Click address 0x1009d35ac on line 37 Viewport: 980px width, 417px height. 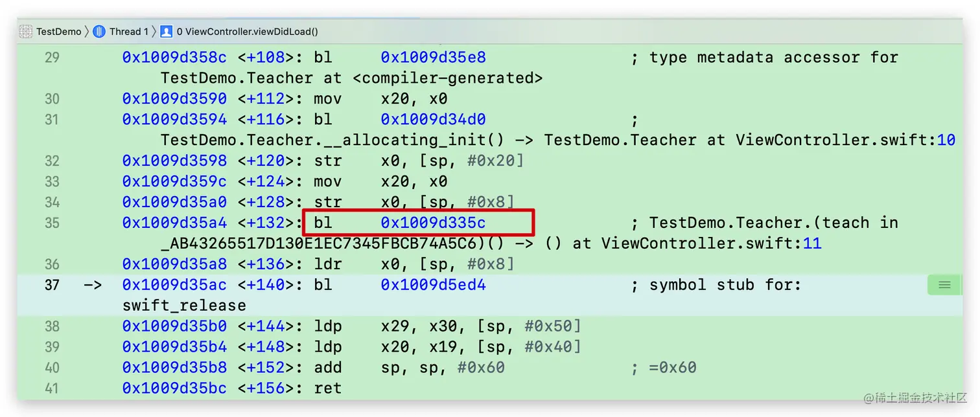[x=174, y=285]
